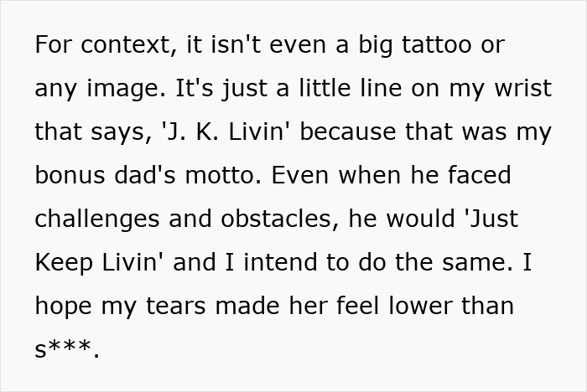Viewport: 587px width, 392px height.
Task: Click the word 'would'
Action: (420, 219)
